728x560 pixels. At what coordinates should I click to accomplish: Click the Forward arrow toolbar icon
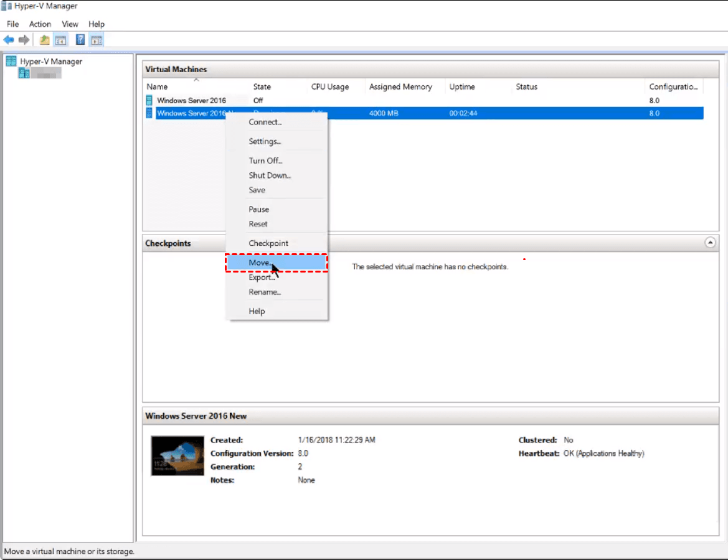24,40
